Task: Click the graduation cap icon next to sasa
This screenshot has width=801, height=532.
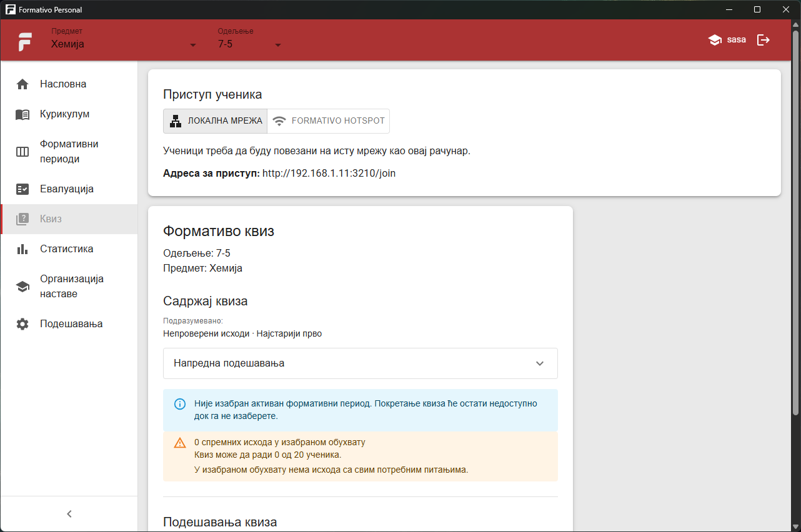Action: [714, 40]
